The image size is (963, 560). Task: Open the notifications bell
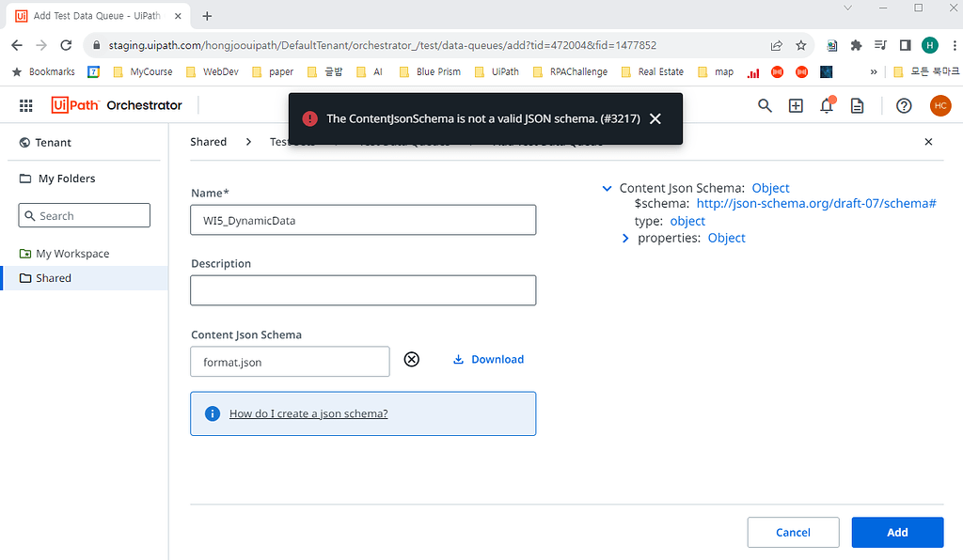(827, 105)
